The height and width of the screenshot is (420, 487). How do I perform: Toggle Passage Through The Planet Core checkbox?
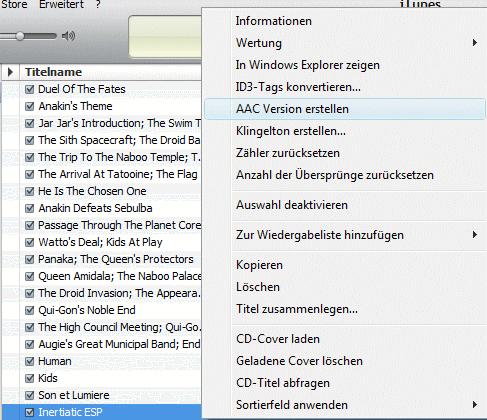(30, 225)
